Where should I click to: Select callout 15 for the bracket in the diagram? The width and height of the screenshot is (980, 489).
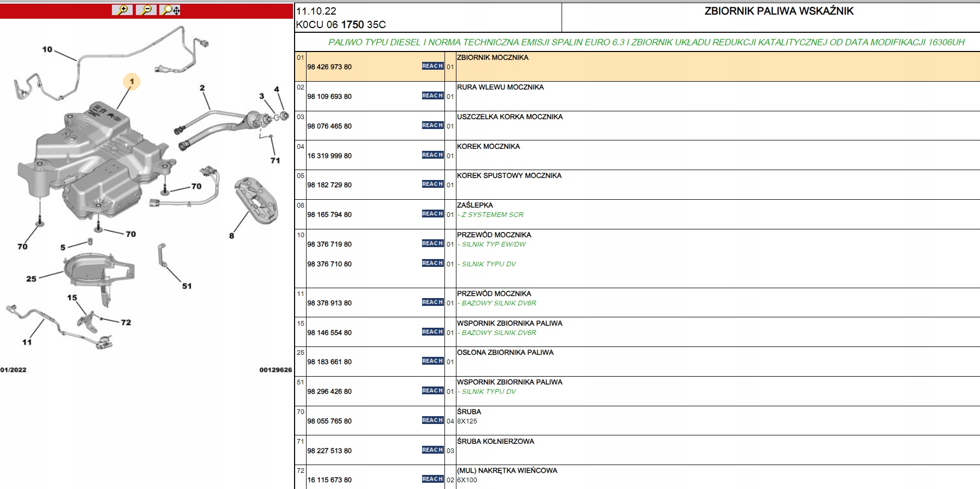point(72,298)
